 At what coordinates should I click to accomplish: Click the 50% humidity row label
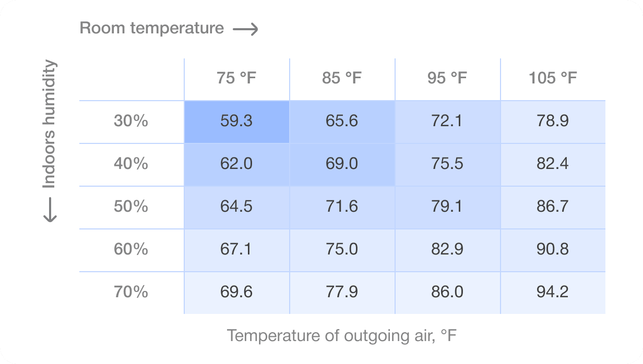click(x=131, y=207)
